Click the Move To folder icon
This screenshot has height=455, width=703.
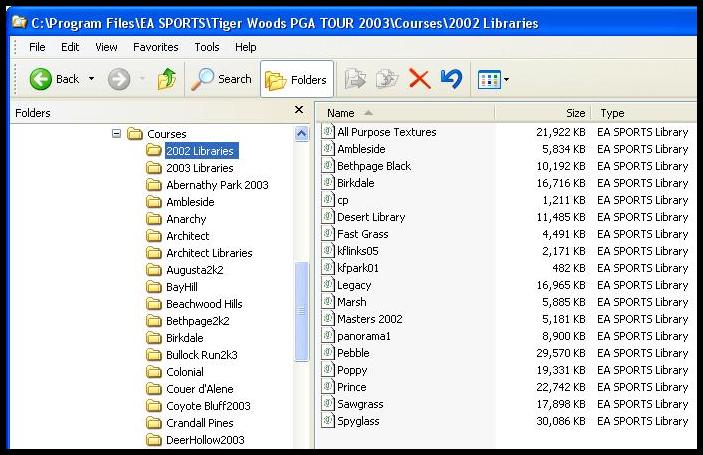[x=355, y=79]
